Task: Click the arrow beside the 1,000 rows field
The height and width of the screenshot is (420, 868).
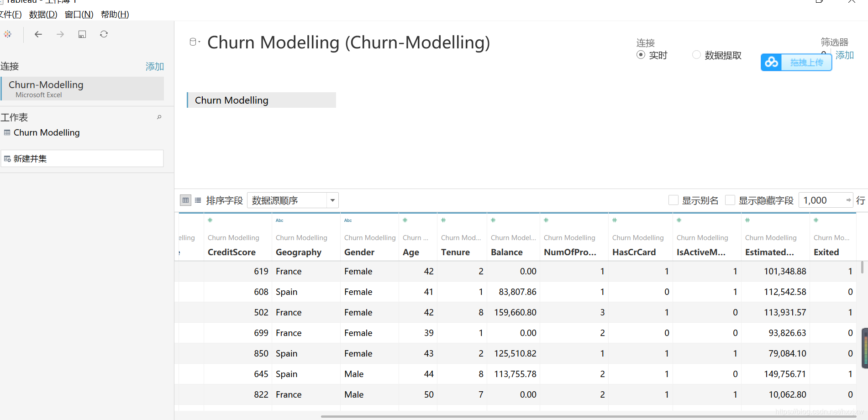Action: [x=848, y=200]
